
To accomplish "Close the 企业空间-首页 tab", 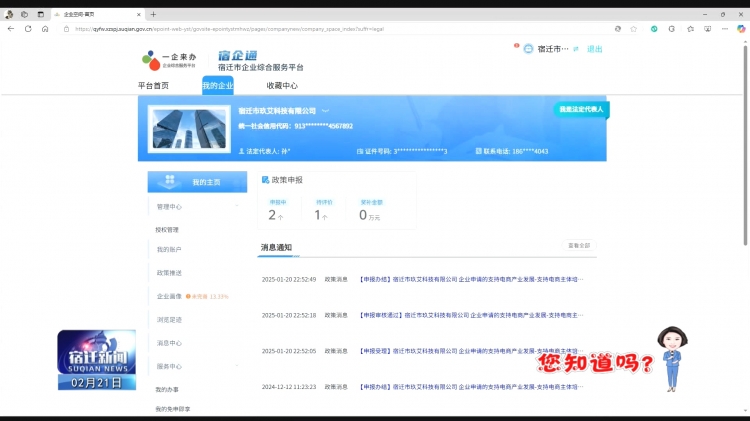I will tap(139, 14).
